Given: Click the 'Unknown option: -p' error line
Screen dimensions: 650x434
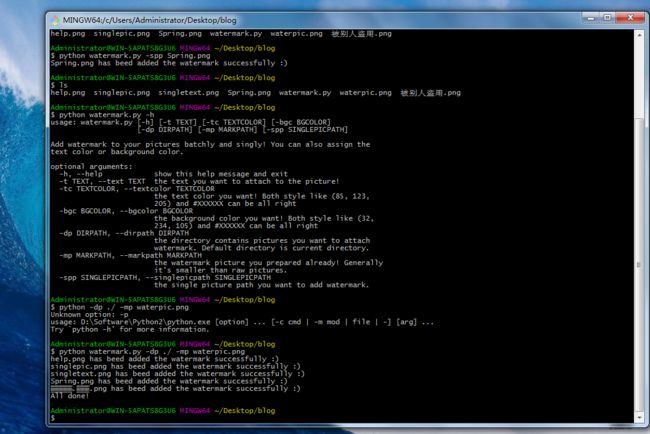Looking at the screenshot, I should click(x=89, y=315).
